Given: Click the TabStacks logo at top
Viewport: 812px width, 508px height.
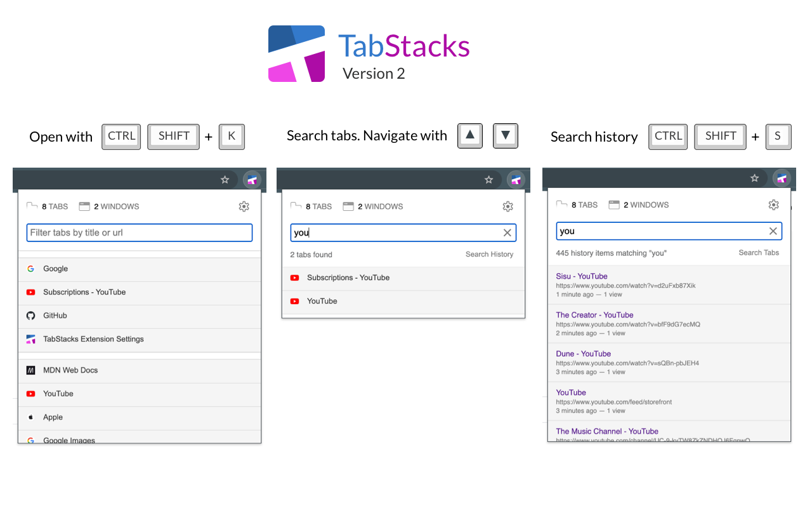Looking at the screenshot, I should click(x=297, y=54).
